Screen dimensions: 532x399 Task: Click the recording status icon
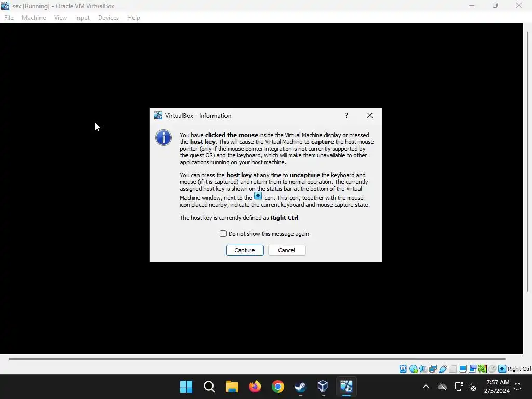472,369
